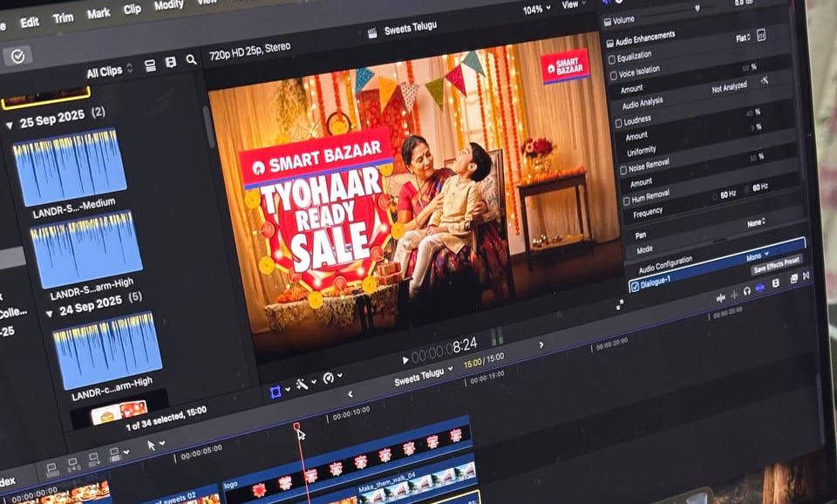Enable the Hum Removal checkbox
Image resolution: width=837 pixels, height=504 pixels.
pos(627,201)
